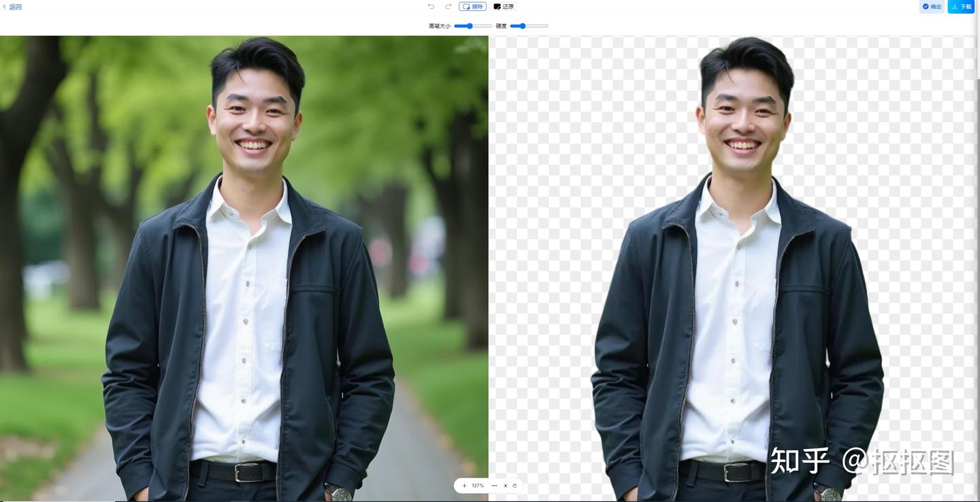Go back using the 返回 link
This screenshot has height=502, width=980.
coord(12,5)
